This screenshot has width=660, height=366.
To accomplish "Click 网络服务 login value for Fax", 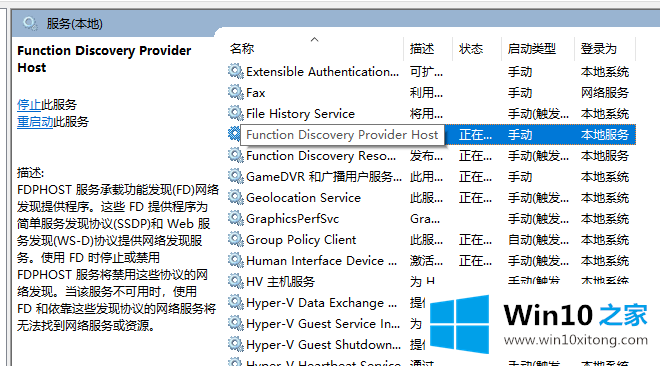I will point(605,93).
